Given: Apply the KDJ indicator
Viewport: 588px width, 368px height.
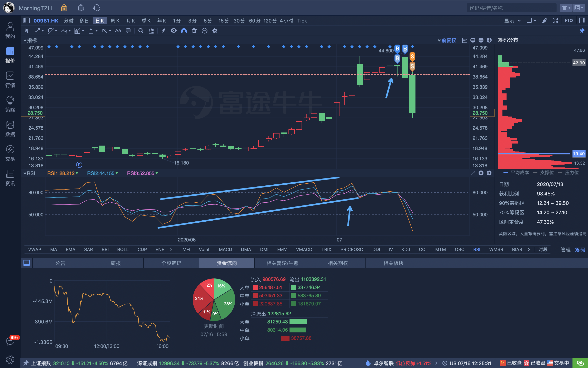Looking at the screenshot, I should tap(405, 249).
